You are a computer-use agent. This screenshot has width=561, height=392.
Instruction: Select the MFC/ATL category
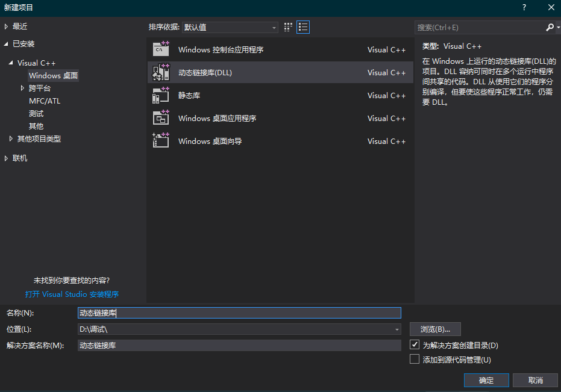(45, 101)
